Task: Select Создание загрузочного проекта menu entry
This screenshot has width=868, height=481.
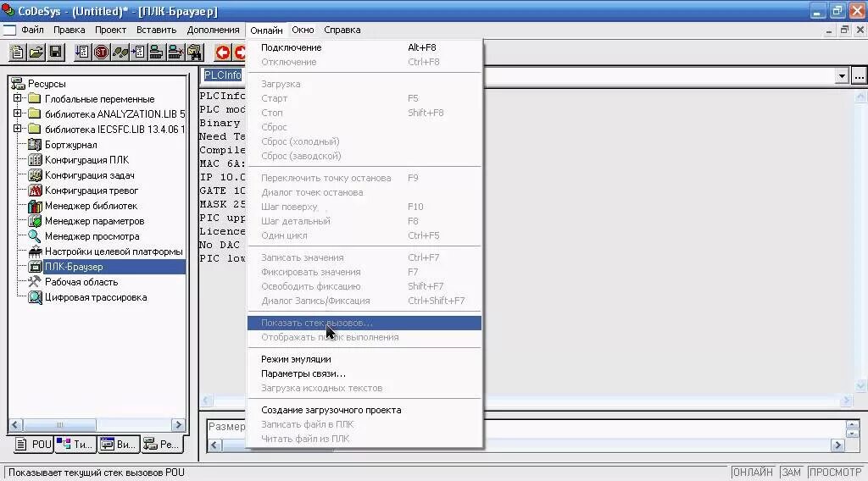Action: (364, 410)
